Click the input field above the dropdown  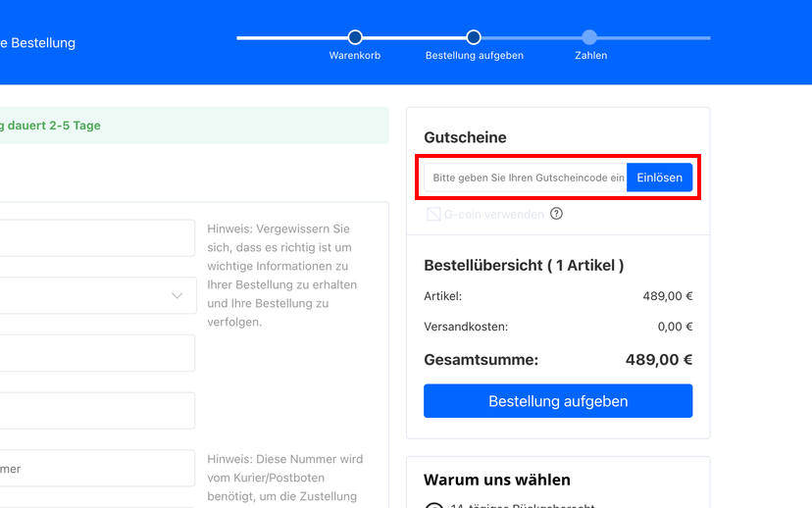97,237
